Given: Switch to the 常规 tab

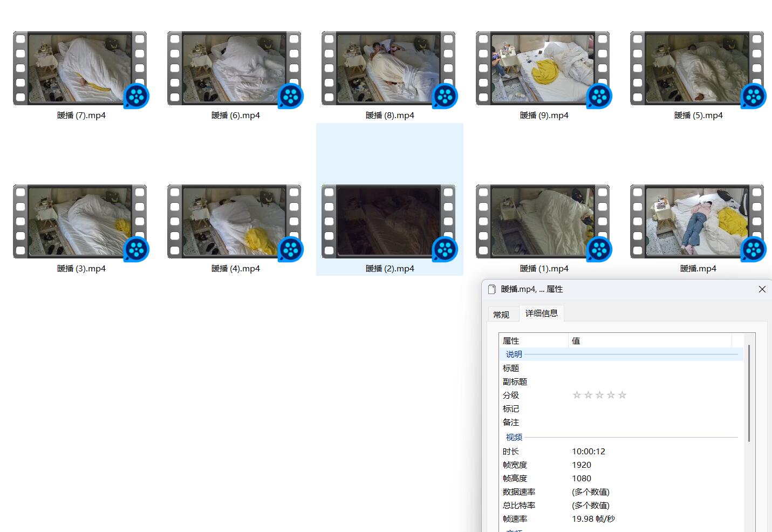Looking at the screenshot, I should pyautogui.click(x=501, y=315).
